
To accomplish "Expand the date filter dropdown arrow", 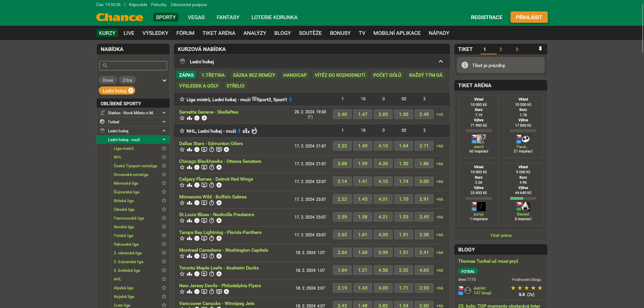I will pyautogui.click(x=164, y=80).
